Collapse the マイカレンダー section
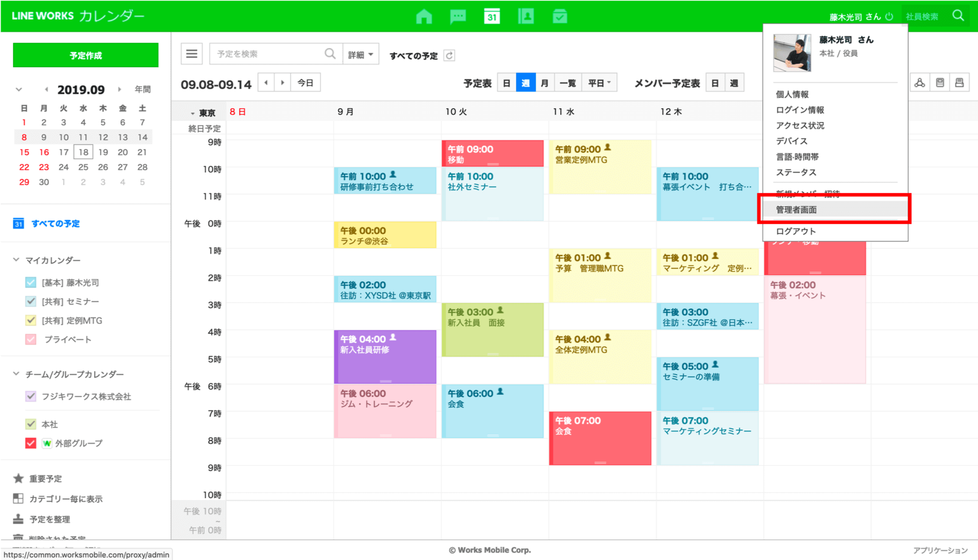The image size is (978, 560). tap(16, 260)
